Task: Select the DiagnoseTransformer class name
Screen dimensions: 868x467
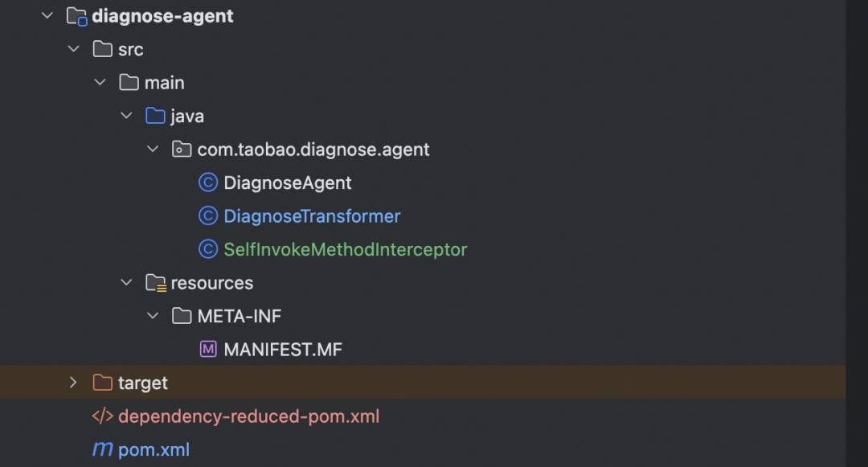Action: coord(312,215)
